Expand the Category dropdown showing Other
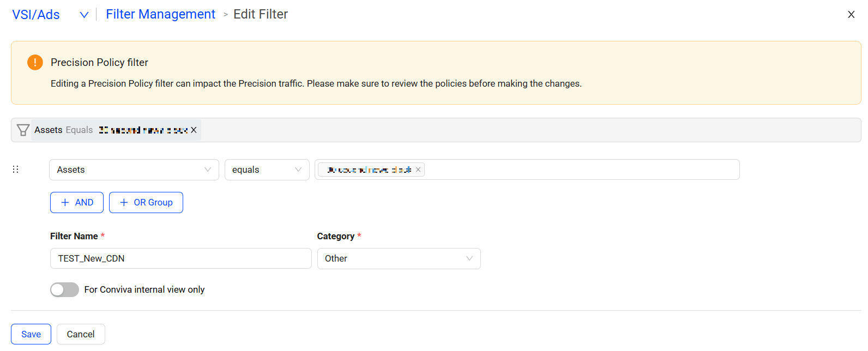This screenshot has height=351, width=868. click(x=399, y=259)
